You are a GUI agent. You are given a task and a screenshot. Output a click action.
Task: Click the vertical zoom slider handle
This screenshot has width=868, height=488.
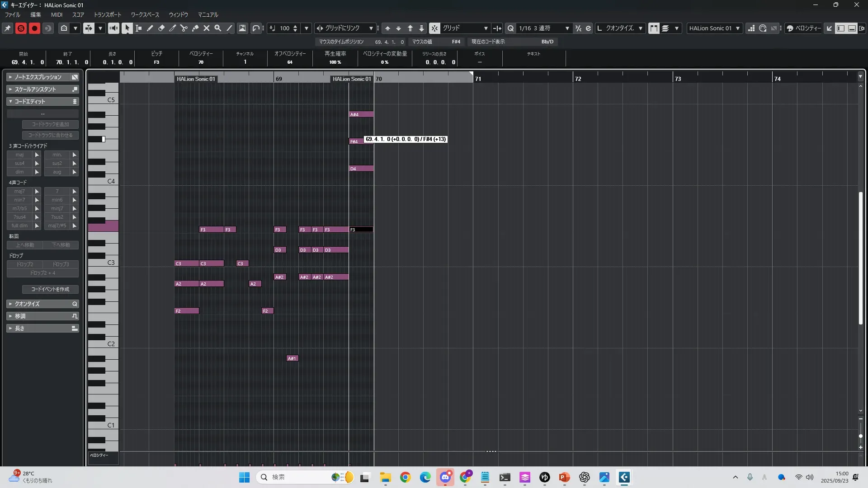point(861,436)
